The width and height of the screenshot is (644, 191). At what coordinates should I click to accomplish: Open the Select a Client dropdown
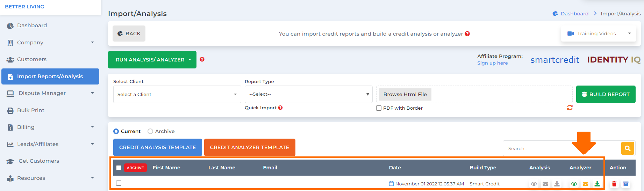pyautogui.click(x=177, y=94)
